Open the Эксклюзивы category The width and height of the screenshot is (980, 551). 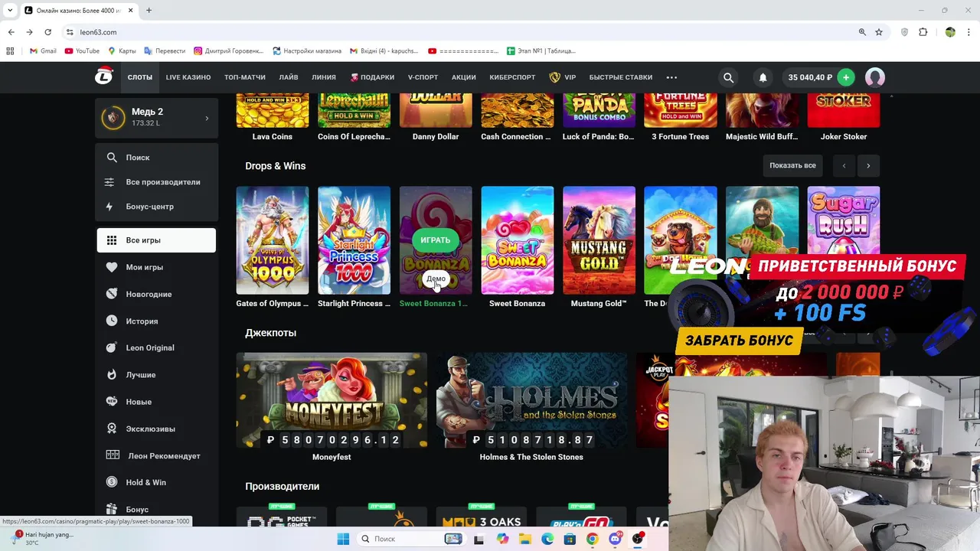(x=156, y=429)
